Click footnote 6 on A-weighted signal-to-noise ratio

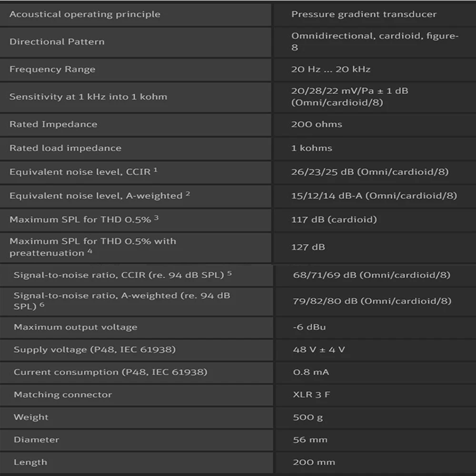pyautogui.click(x=42, y=304)
